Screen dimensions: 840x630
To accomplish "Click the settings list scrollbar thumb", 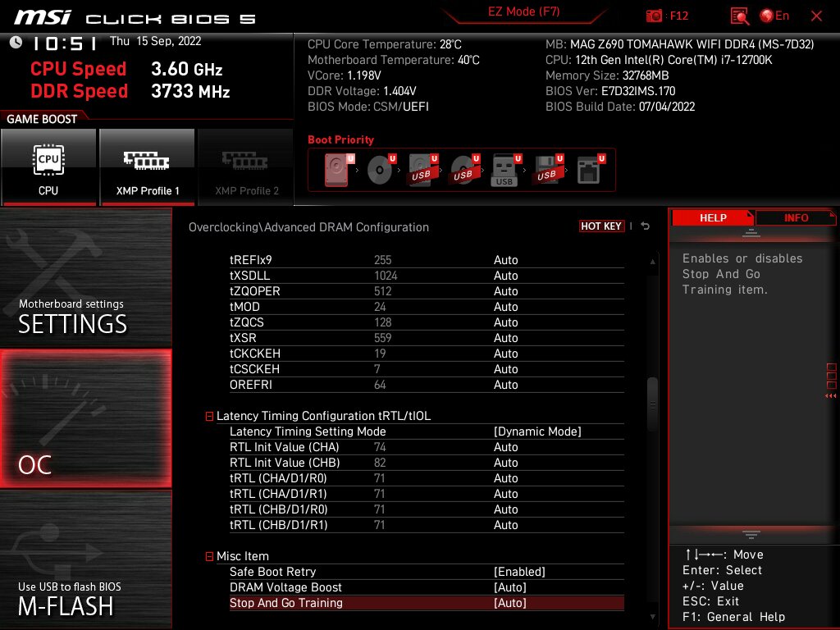I will pyautogui.click(x=652, y=404).
